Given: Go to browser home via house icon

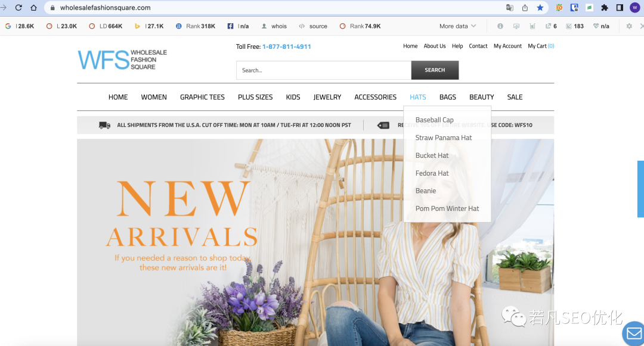Looking at the screenshot, I should (33, 7).
